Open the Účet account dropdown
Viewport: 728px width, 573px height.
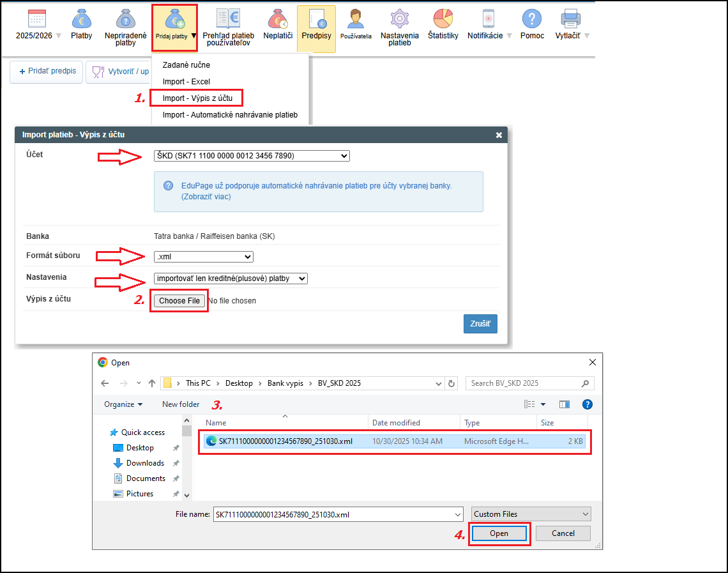point(252,156)
